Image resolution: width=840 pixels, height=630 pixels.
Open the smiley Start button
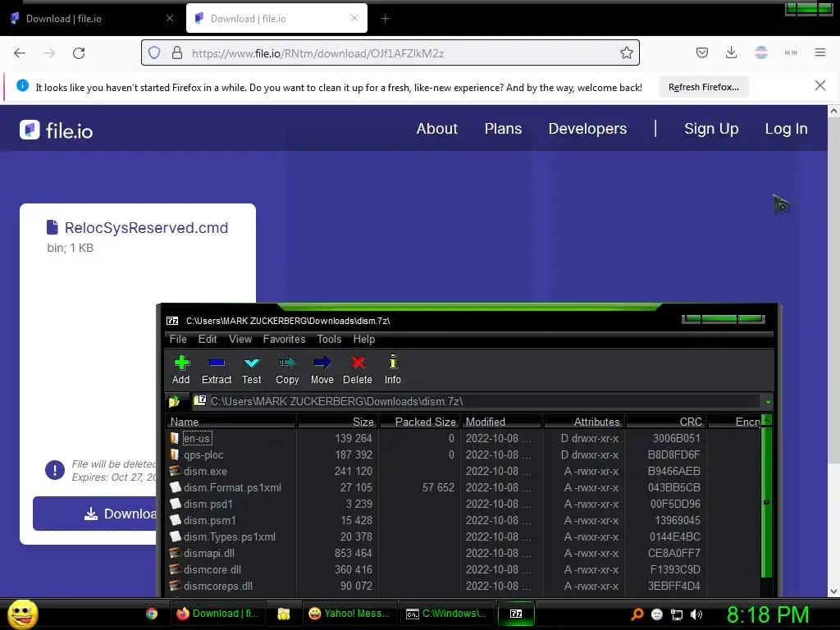pos(22,614)
